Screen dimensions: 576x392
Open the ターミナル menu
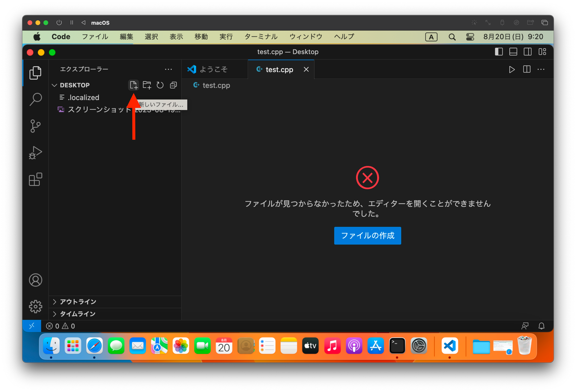(261, 37)
